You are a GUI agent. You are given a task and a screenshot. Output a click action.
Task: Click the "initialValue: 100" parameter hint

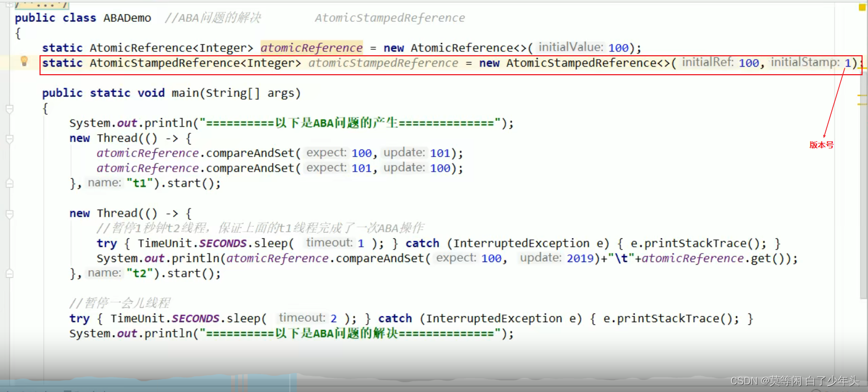pos(583,48)
